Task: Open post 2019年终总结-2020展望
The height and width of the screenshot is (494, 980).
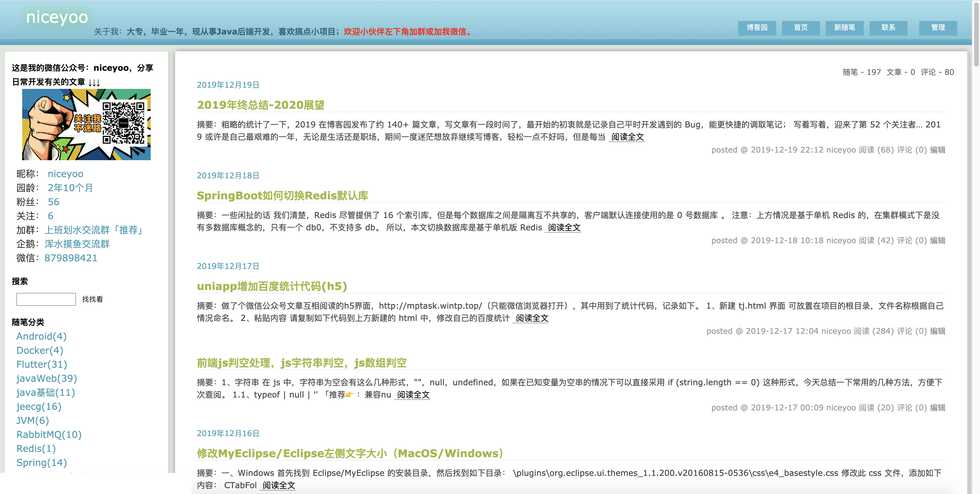Action: (260, 105)
